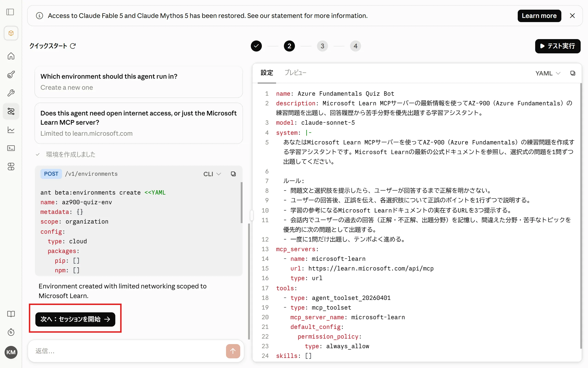Screen dimensions: 588x368
Task: Click the 'metadata: {}' line in snippet
Action: click(x=62, y=212)
